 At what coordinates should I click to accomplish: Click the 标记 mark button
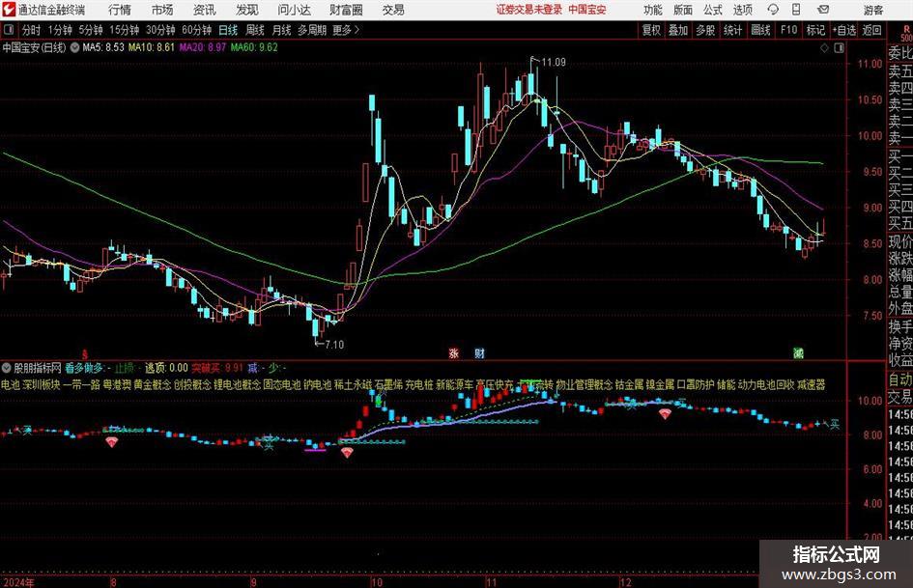tap(815, 30)
